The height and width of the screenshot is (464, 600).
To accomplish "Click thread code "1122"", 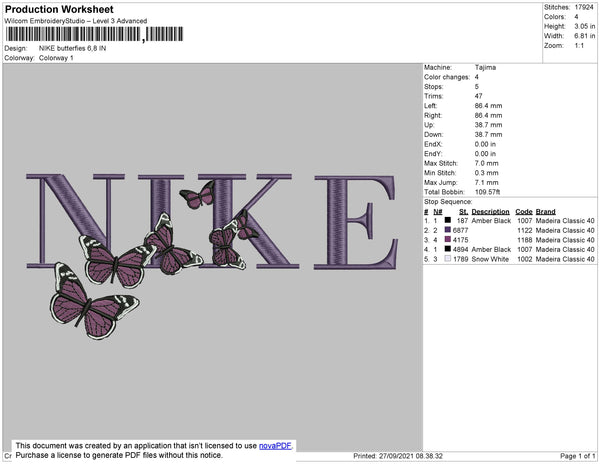I will [x=525, y=230].
